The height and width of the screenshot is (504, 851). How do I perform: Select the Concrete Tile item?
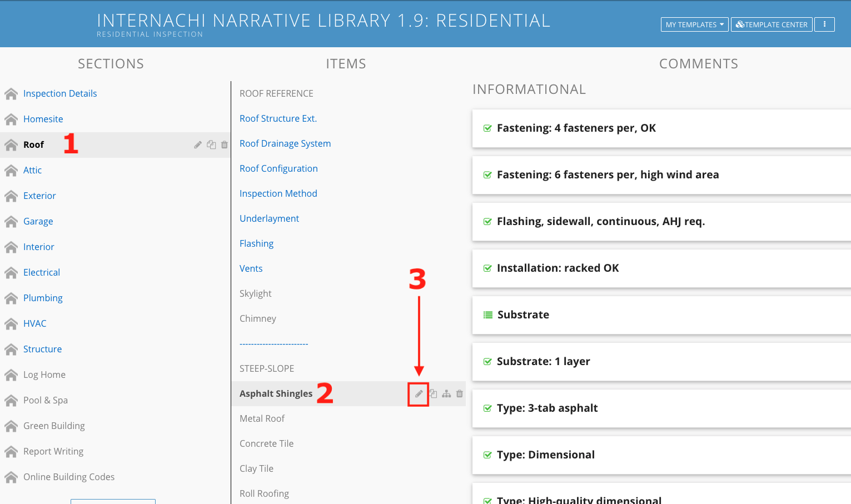(266, 443)
